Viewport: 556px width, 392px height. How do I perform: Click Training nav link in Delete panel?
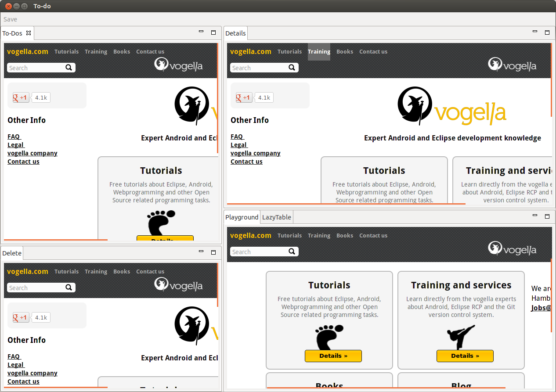96,272
